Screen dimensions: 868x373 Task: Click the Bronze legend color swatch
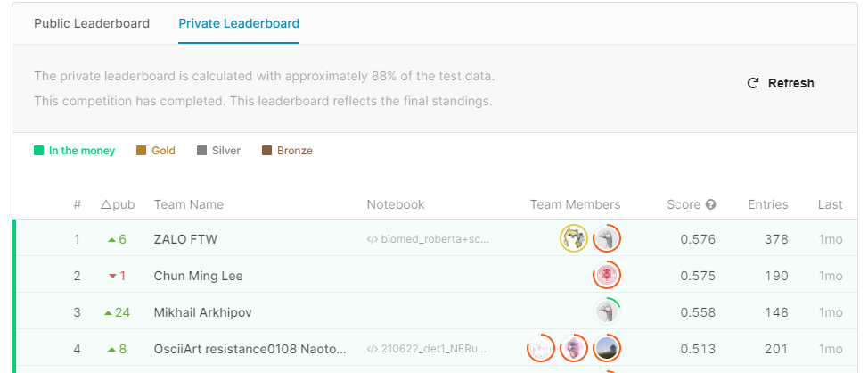[266, 151]
